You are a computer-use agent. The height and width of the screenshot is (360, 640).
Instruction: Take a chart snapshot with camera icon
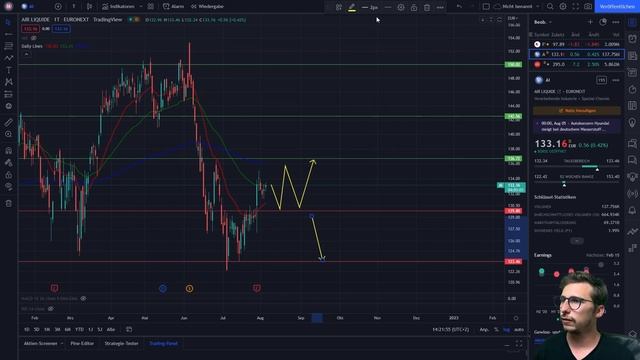[588, 7]
